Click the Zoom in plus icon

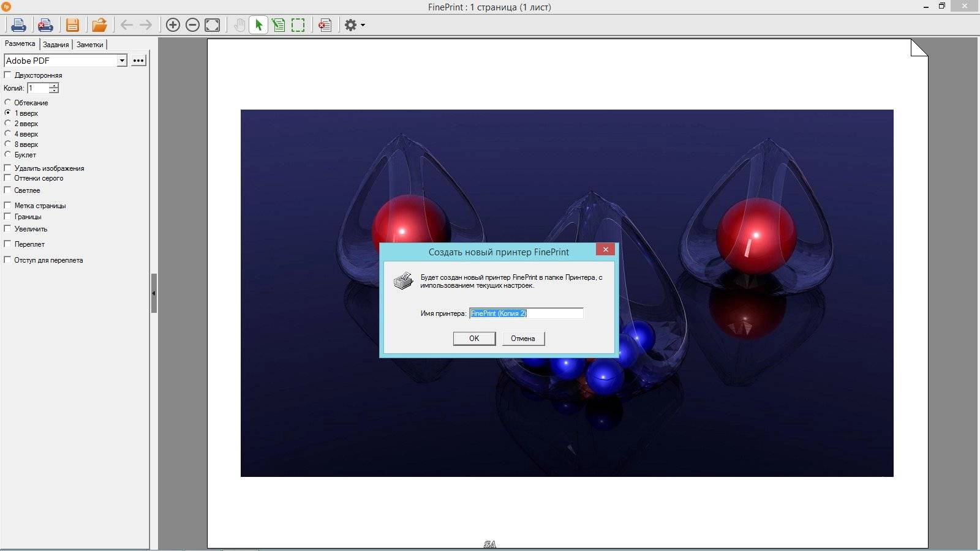coord(173,25)
